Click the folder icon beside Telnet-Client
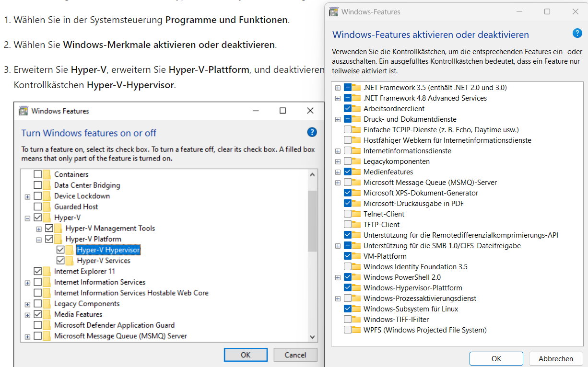Screen dimensions: 588x367 pos(356,214)
